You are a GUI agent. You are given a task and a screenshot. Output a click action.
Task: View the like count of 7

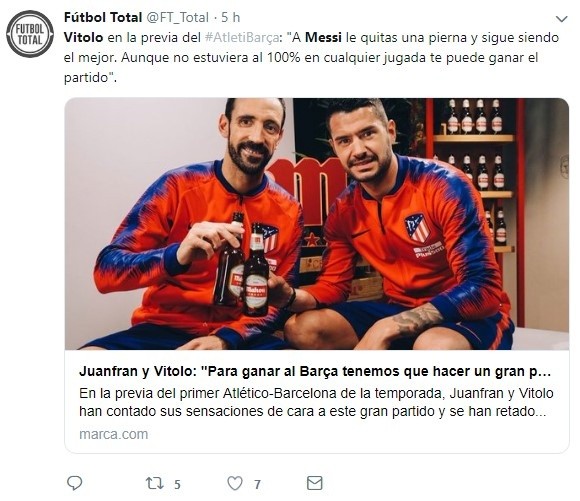click(x=257, y=484)
